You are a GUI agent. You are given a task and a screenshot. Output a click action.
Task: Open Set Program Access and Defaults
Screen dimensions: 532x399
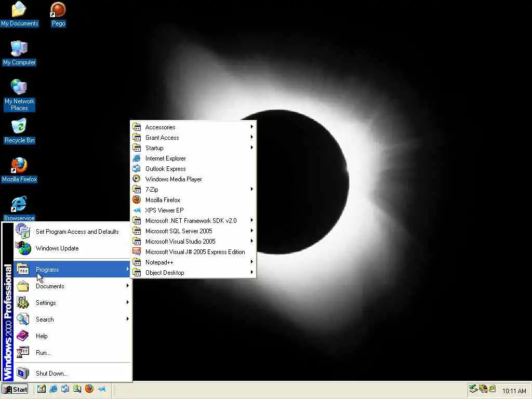tap(72, 232)
